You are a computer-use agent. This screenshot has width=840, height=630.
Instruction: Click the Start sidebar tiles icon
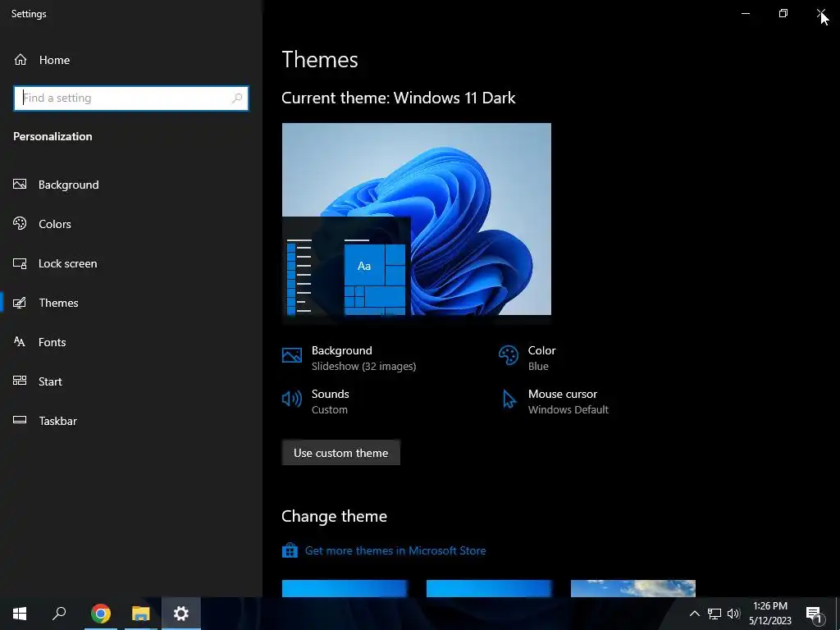[x=20, y=381]
